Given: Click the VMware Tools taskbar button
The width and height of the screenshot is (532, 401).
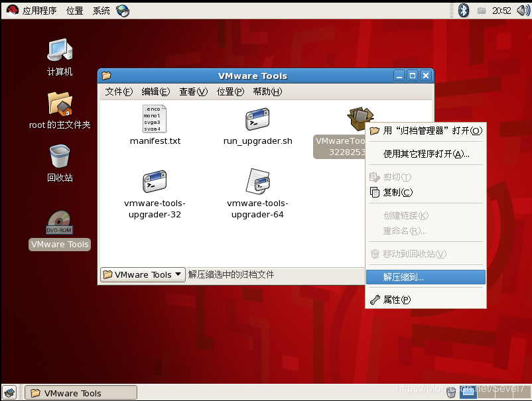Looking at the screenshot, I should (x=81, y=393).
